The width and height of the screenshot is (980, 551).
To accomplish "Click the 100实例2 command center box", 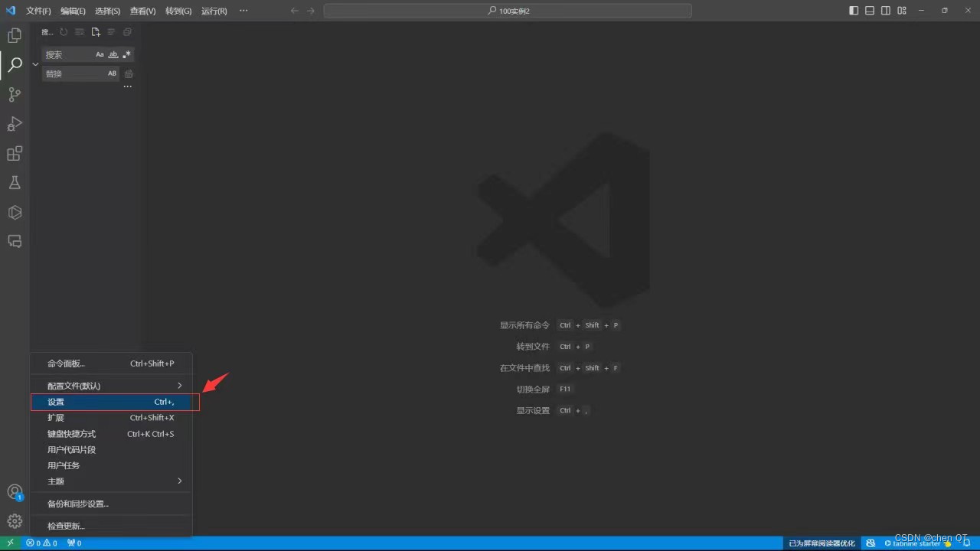I will [508, 11].
